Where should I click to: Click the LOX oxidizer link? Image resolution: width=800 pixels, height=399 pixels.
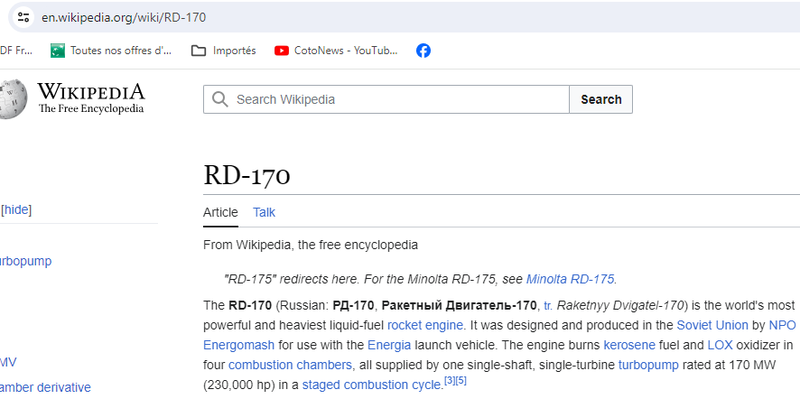point(720,345)
